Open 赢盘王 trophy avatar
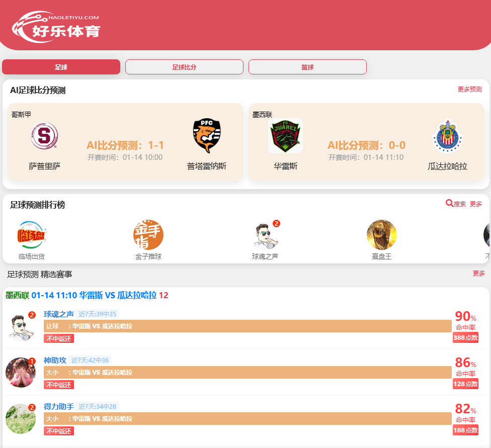This screenshot has height=448, width=491. coord(382,235)
